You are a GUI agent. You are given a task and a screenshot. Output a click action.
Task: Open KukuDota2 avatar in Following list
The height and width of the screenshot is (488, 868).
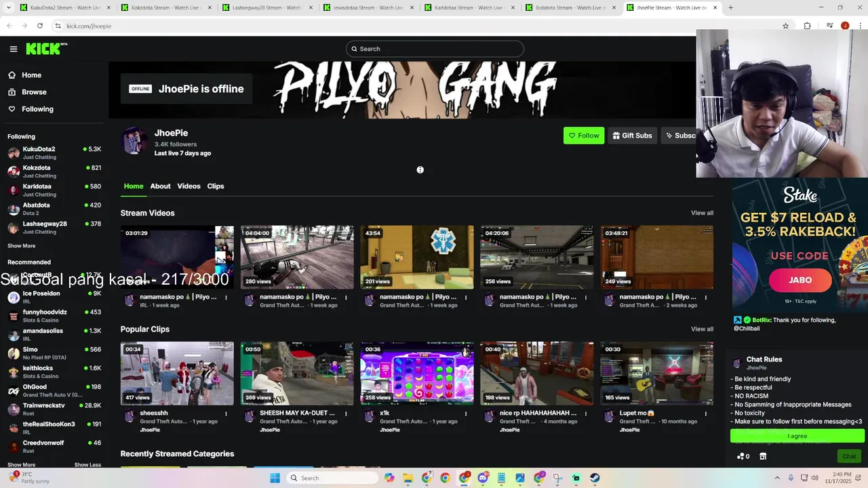pyautogui.click(x=14, y=152)
